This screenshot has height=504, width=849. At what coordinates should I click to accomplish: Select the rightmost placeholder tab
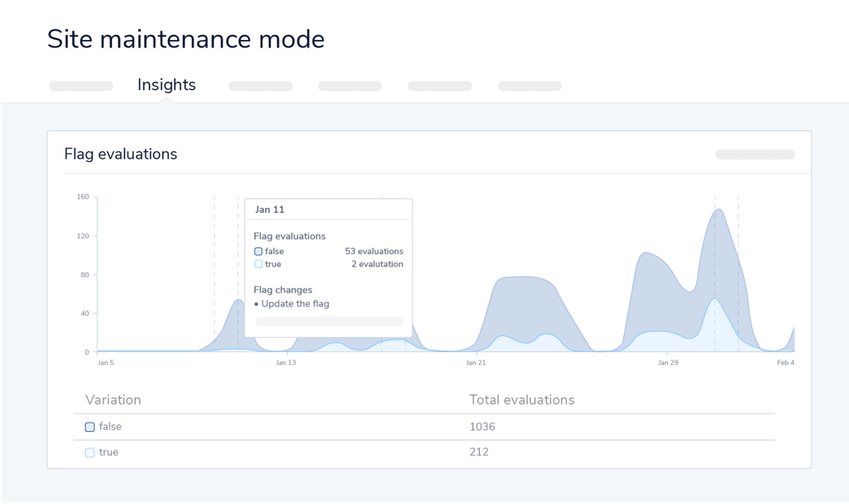point(529,86)
